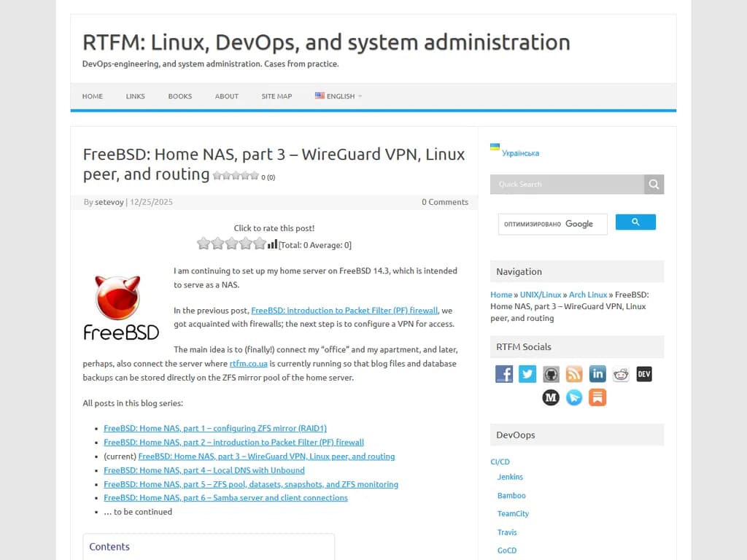The height and width of the screenshot is (560, 747).
Task: Click the Quick Search magnifier icon
Action: 654,184
